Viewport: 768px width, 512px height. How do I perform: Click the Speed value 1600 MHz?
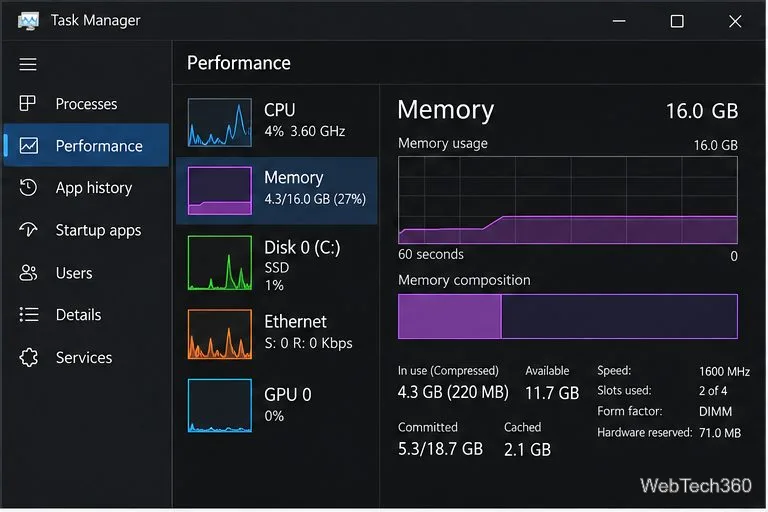[724, 371]
